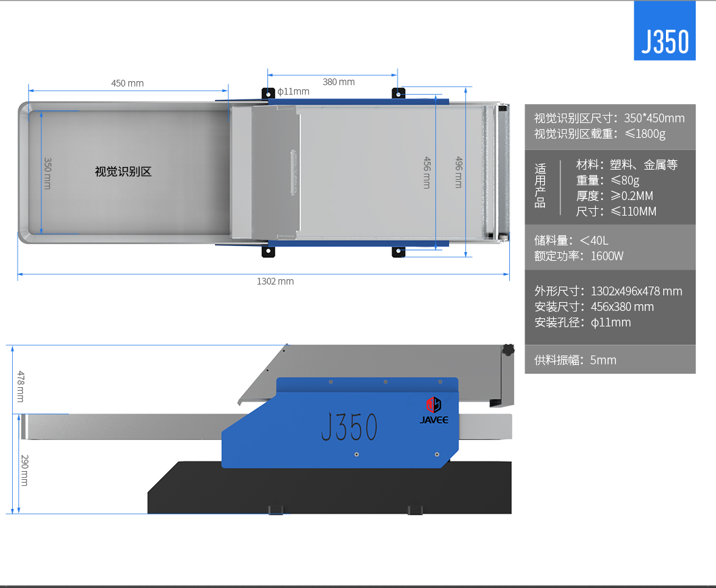Click the top-left mounting bracket near φ11mm
The height and width of the screenshot is (588, 716).
click(x=269, y=93)
